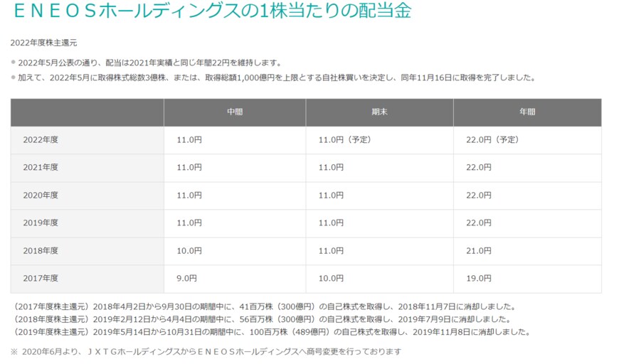This screenshot has height=364, width=619.
Task: Click the 中間 column header
Action: 235,112
